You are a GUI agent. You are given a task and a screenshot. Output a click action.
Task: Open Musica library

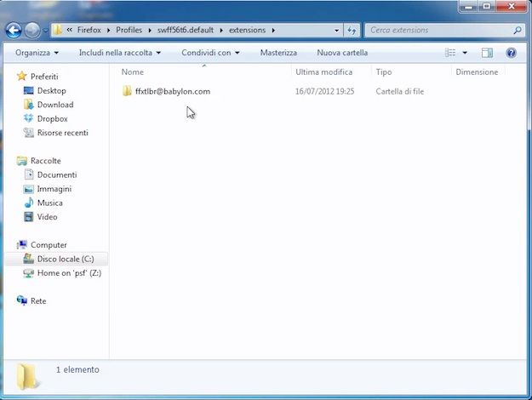pyautogui.click(x=50, y=203)
